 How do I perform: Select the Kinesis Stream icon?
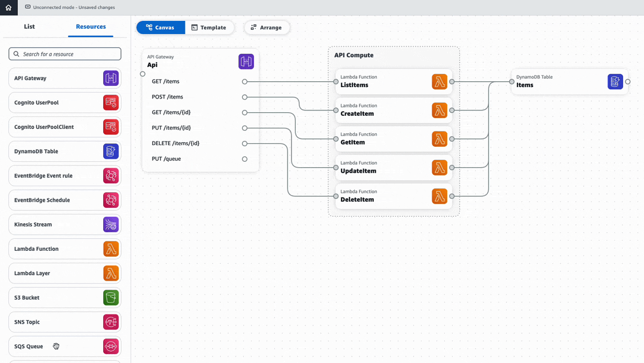(111, 224)
